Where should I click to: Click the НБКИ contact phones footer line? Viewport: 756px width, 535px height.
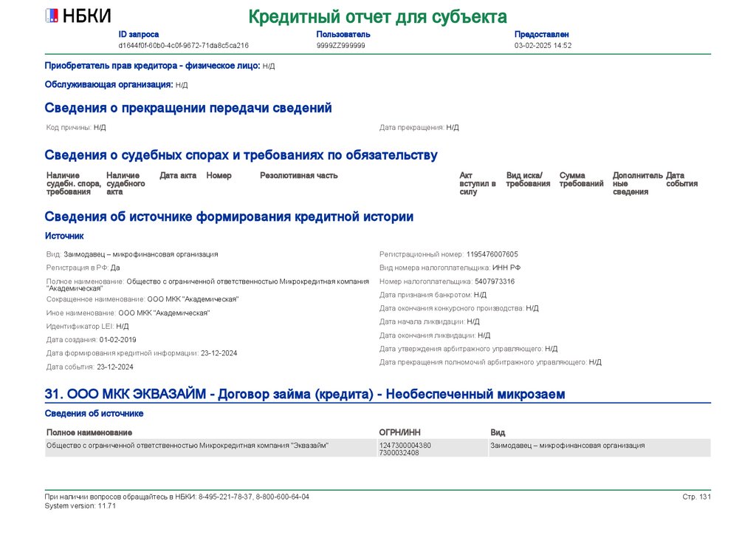(x=177, y=497)
